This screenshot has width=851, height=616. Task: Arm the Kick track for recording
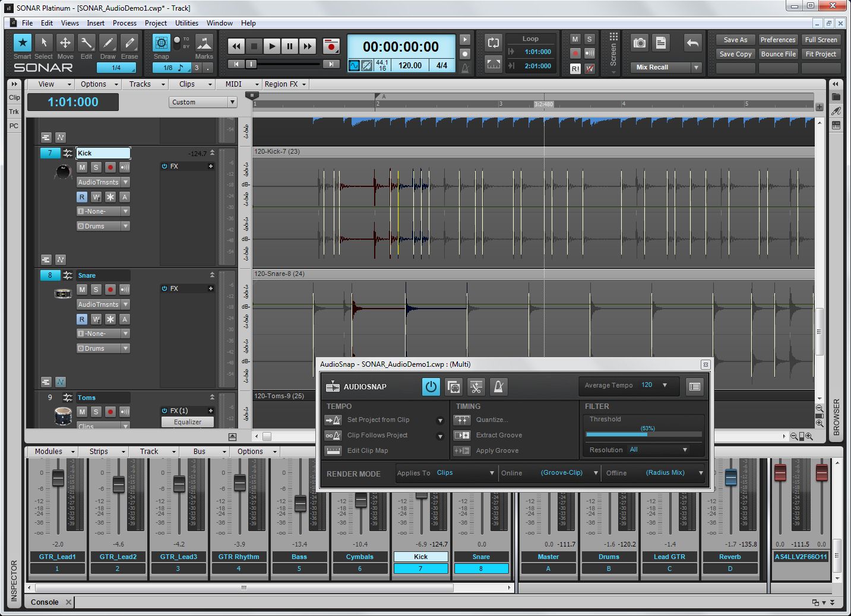coord(110,167)
